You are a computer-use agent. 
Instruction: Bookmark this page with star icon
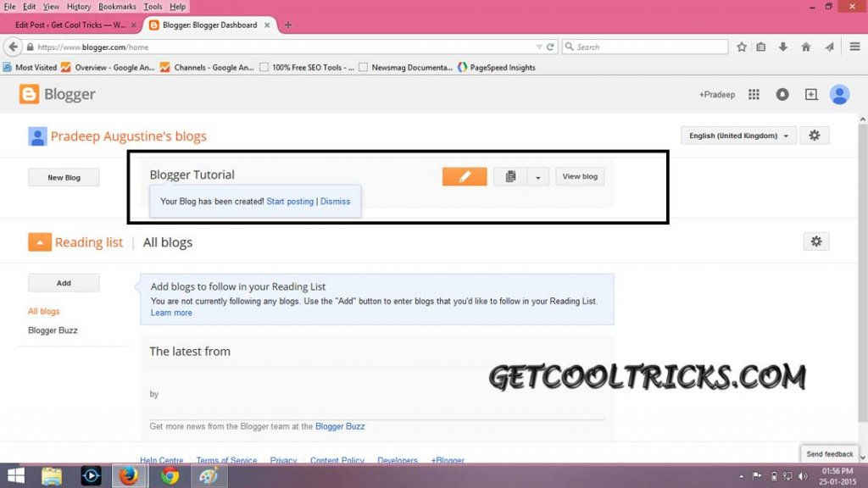[742, 47]
